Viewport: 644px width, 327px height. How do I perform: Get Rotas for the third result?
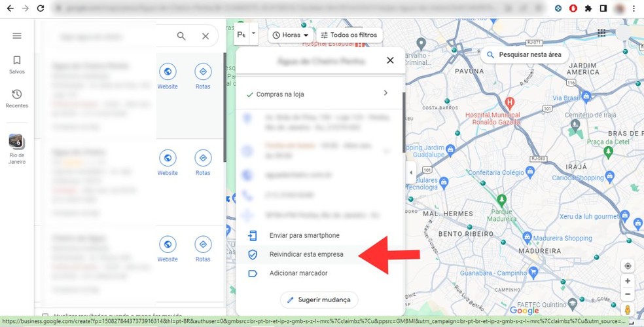pos(203,250)
